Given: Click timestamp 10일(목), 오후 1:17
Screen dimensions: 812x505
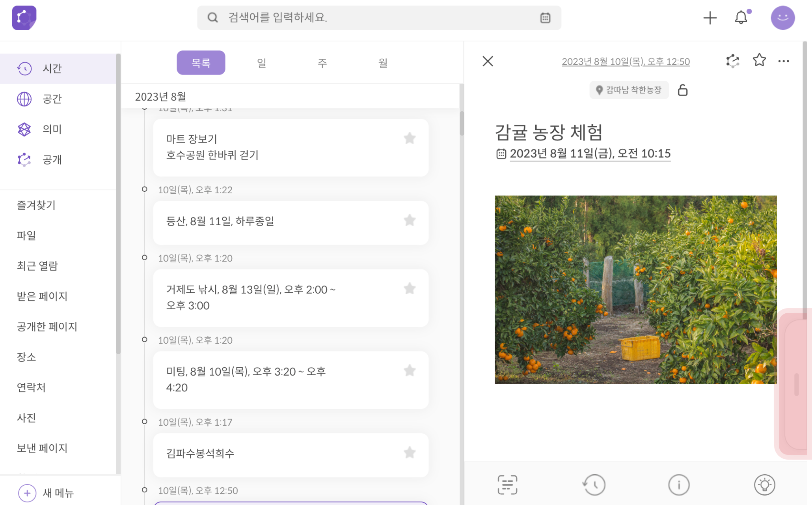Looking at the screenshot, I should click(x=195, y=422).
